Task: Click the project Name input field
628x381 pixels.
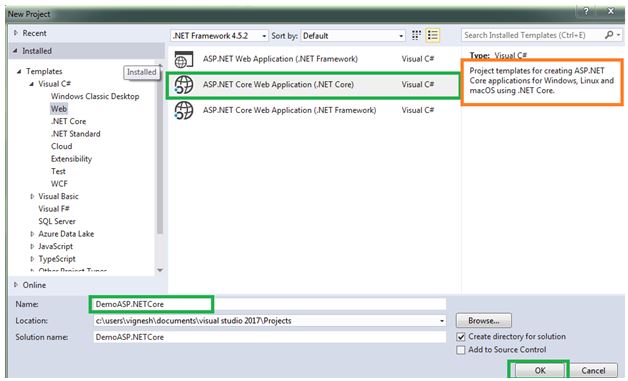Action: point(270,304)
